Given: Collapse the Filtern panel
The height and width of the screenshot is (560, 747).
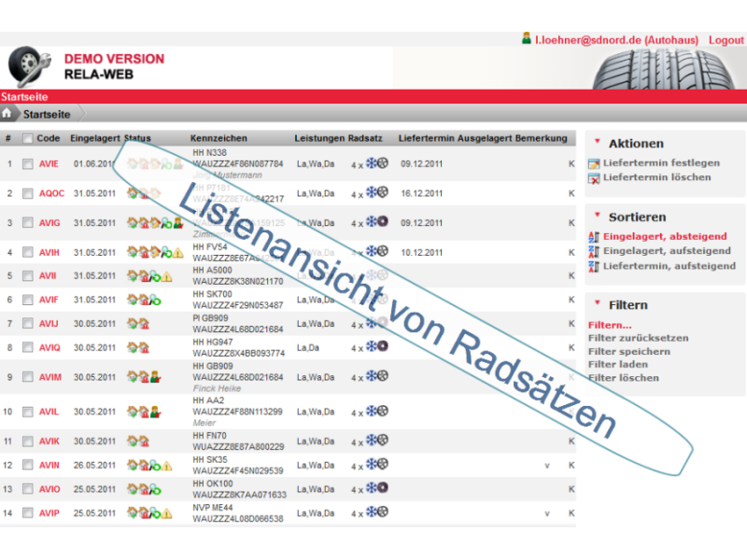Looking at the screenshot, I should pyautogui.click(x=596, y=304).
